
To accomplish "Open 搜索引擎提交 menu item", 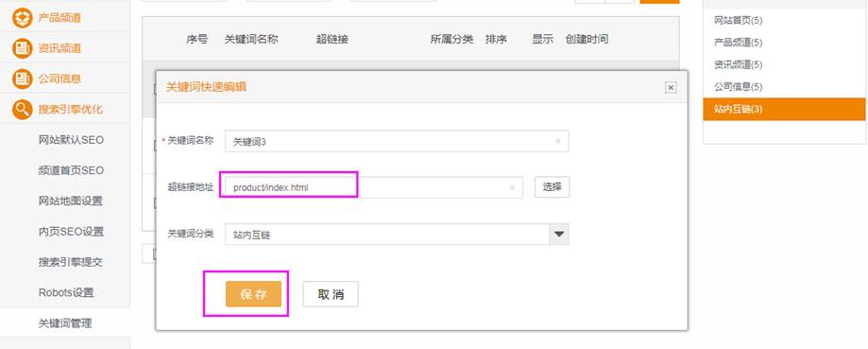I will [x=70, y=262].
